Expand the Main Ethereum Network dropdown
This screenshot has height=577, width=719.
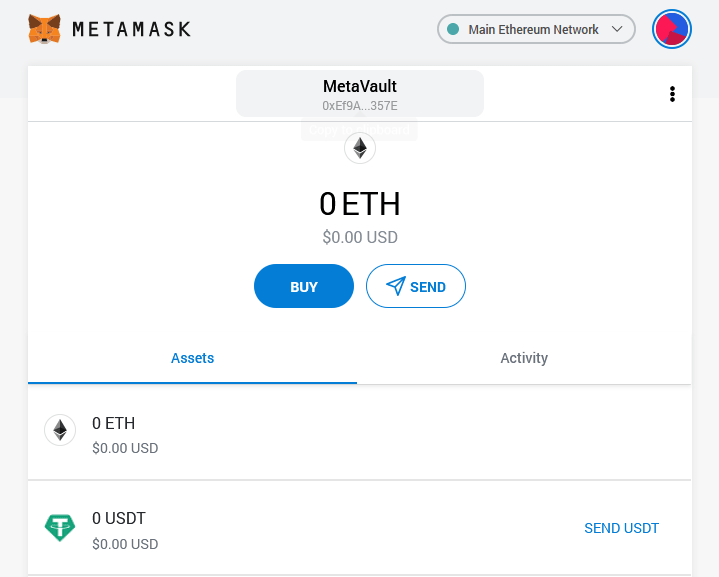[x=536, y=29]
